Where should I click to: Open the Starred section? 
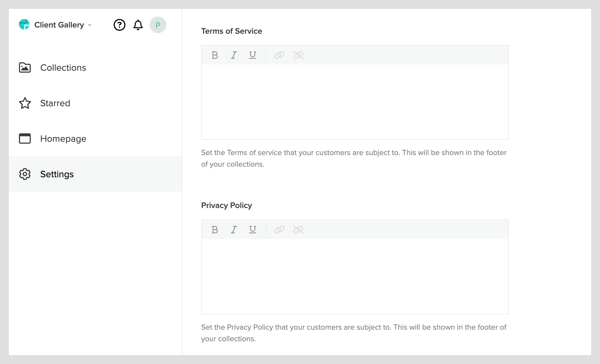pos(55,103)
